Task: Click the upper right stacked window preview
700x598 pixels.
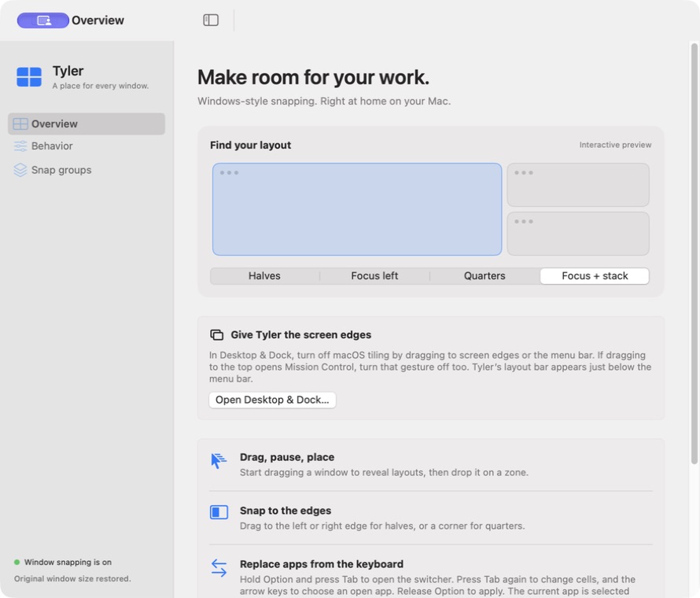Action: coord(578,185)
